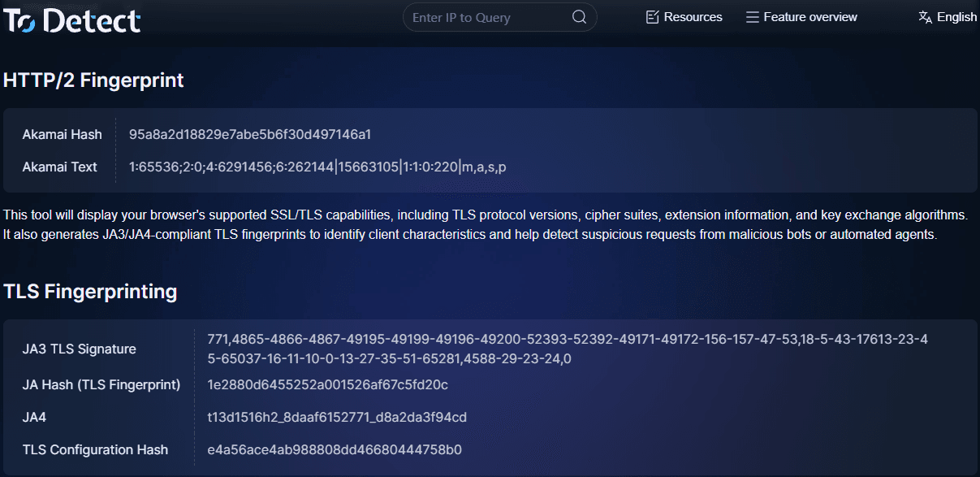Image resolution: width=980 pixels, height=477 pixels.
Task: Click the Resources edit-square icon
Action: coord(652,17)
